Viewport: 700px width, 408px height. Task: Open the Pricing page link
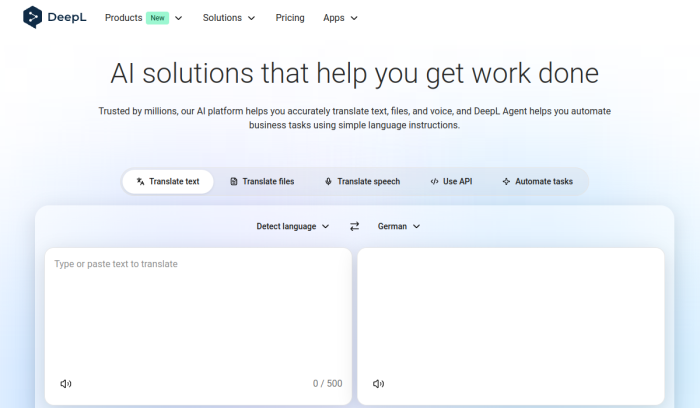[x=290, y=18]
